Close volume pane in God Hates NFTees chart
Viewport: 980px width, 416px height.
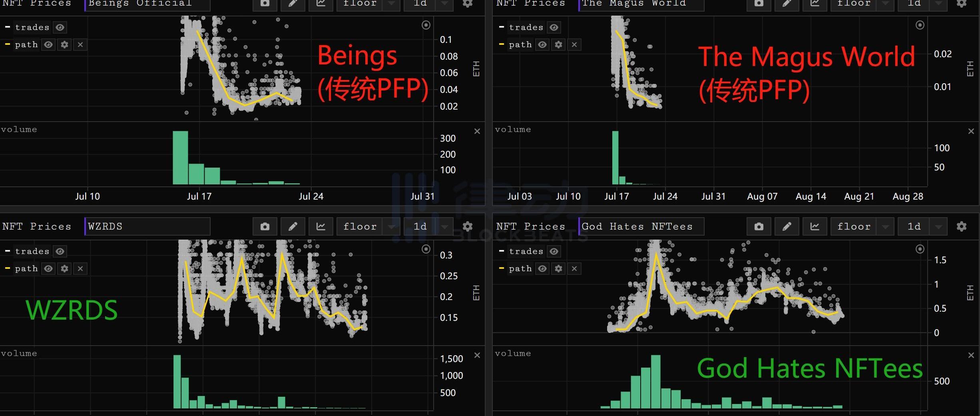(x=971, y=355)
